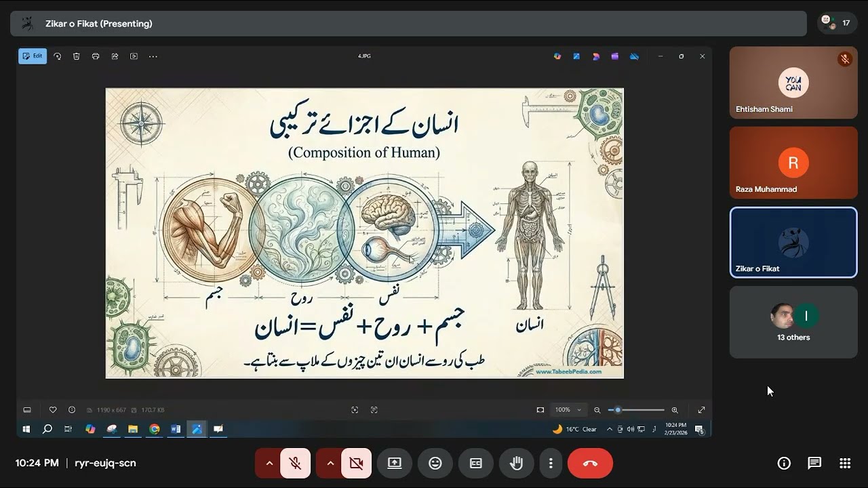Delete the image with the trash icon

pyautogui.click(x=77, y=56)
